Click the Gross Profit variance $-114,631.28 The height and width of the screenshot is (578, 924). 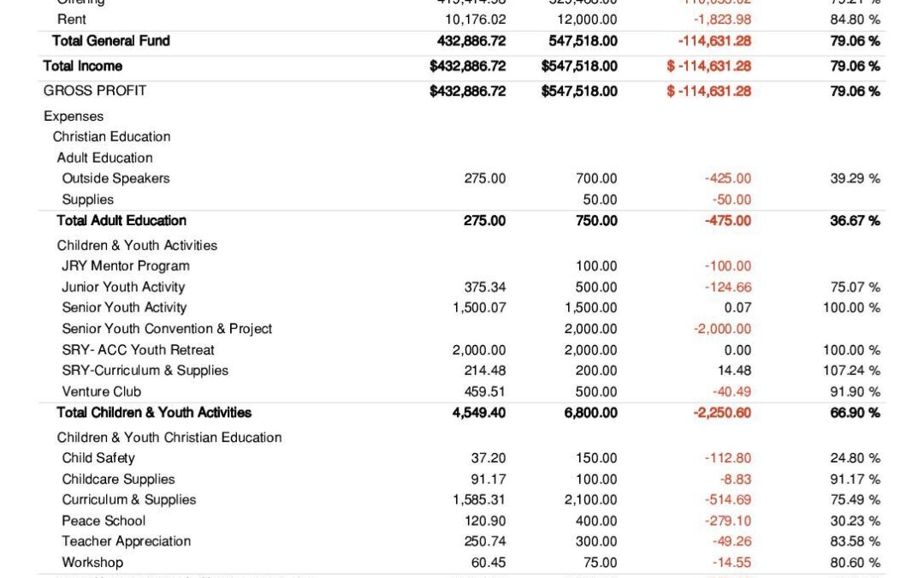pyautogui.click(x=709, y=91)
